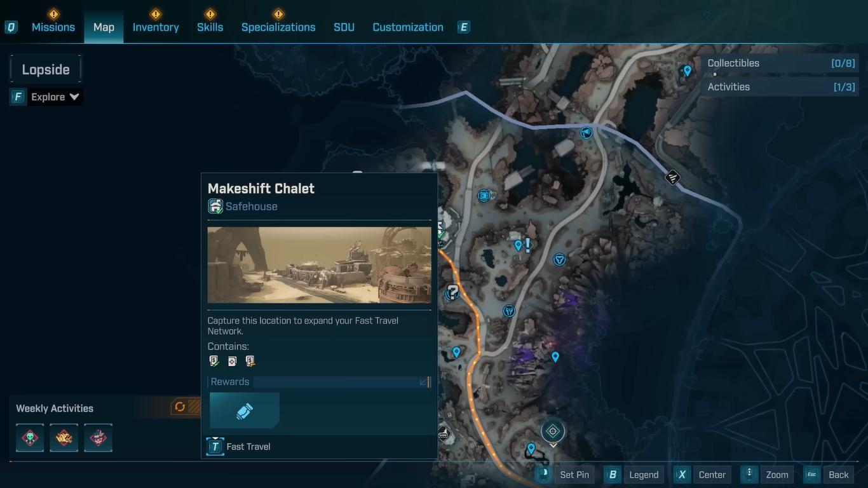Viewport: 868px width, 488px height.
Task: Open the pink hat bandit weekly activity
Action: (x=98, y=438)
